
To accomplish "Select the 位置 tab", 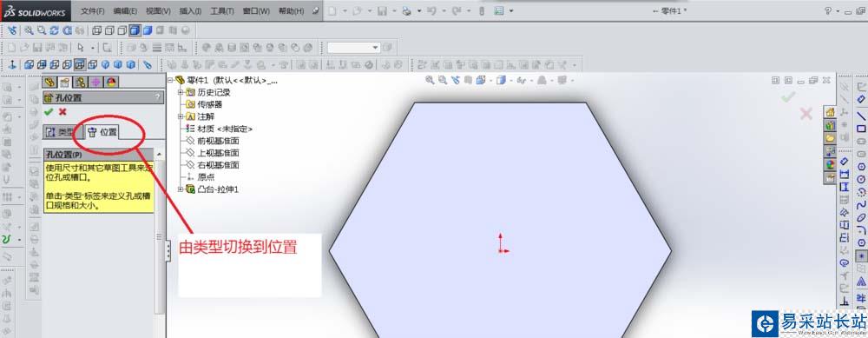I will pyautogui.click(x=103, y=132).
